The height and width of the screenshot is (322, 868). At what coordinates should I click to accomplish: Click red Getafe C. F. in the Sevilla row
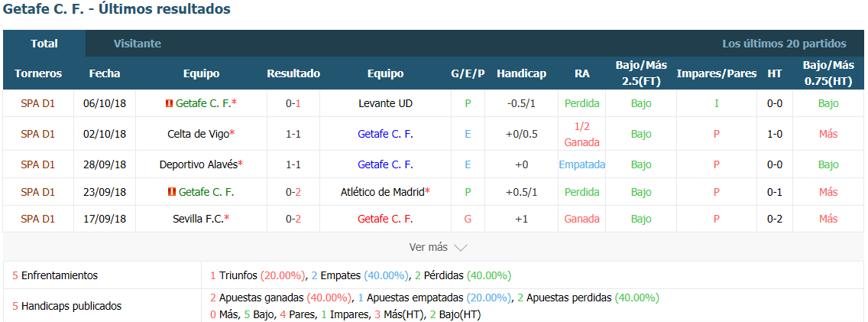[x=385, y=219]
